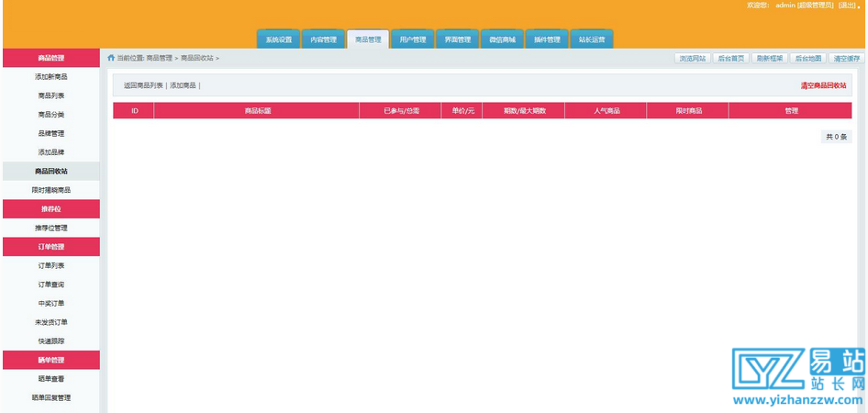Viewport: 868px width, 413px height.
Task: Select 商品回收站 in the sidebar
Action: pyautogui.click(x=51, y=171)
